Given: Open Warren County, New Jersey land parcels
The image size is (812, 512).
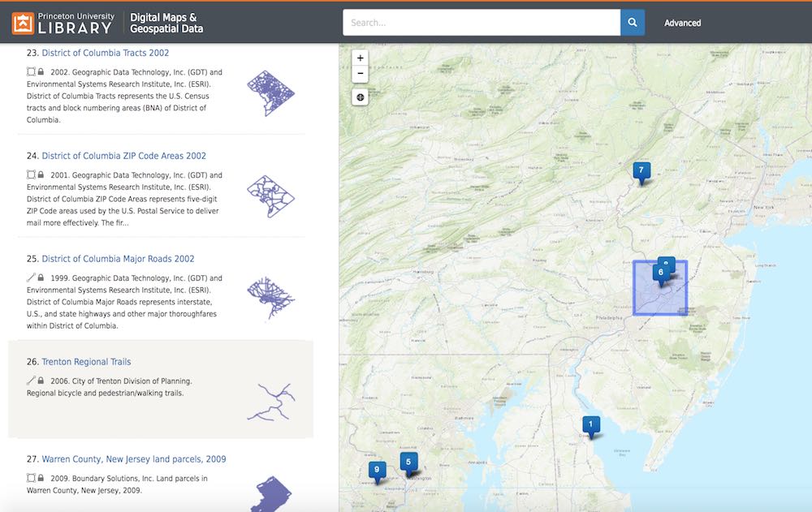Looking at the screenshot, I should click(133, 459).
